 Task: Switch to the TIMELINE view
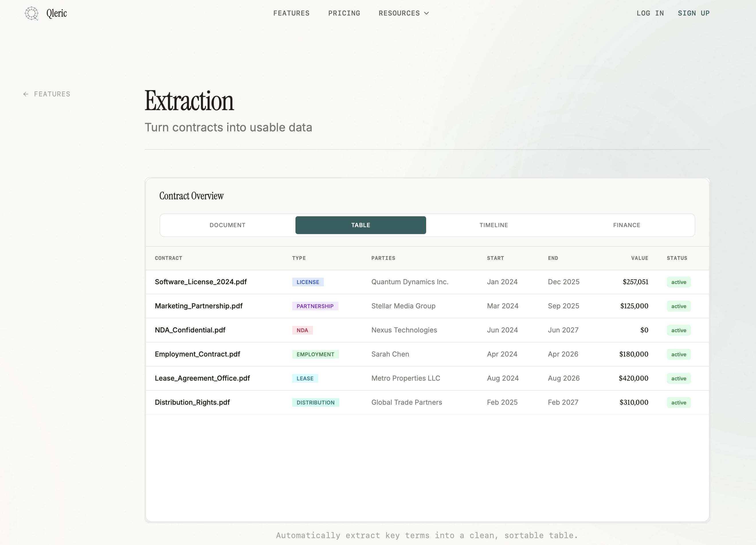point(494,225)
